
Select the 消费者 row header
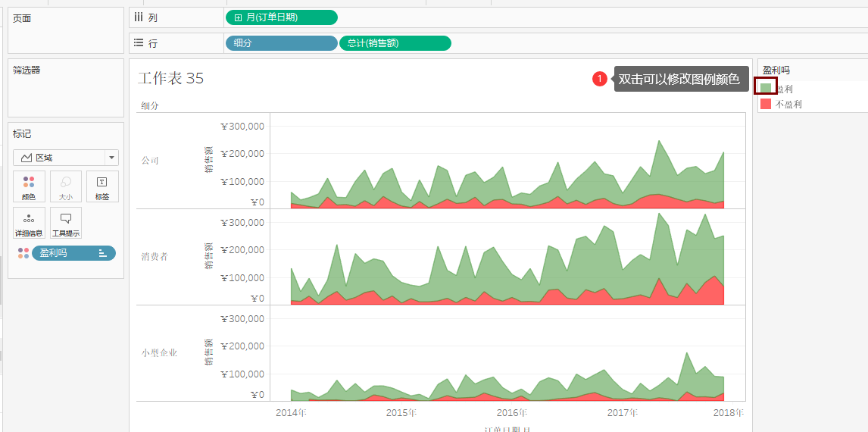(x=155, y=256)
